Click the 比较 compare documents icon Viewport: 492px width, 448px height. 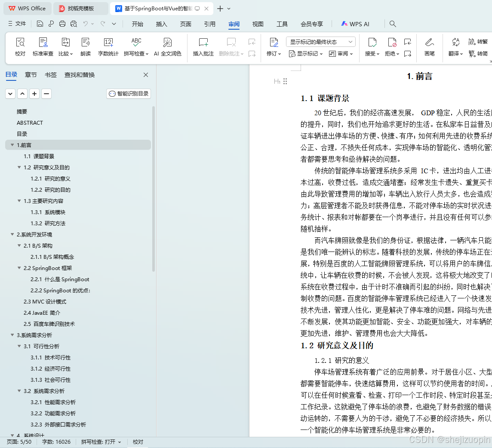click(65, 47)
